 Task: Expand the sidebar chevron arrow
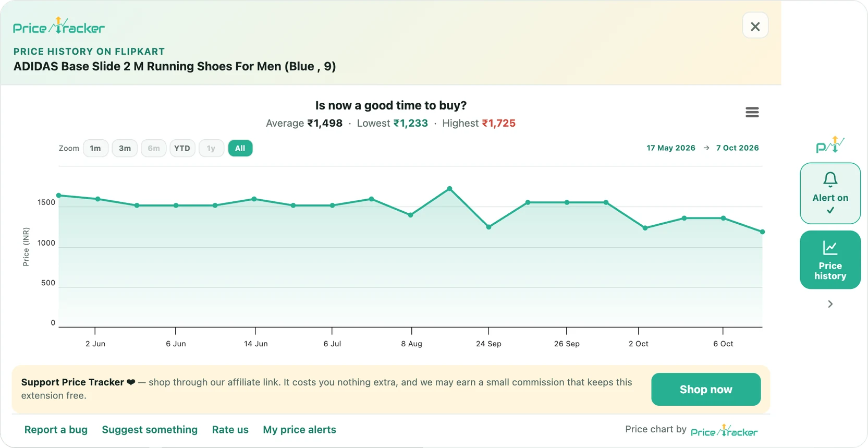click(x=830, y=304)
